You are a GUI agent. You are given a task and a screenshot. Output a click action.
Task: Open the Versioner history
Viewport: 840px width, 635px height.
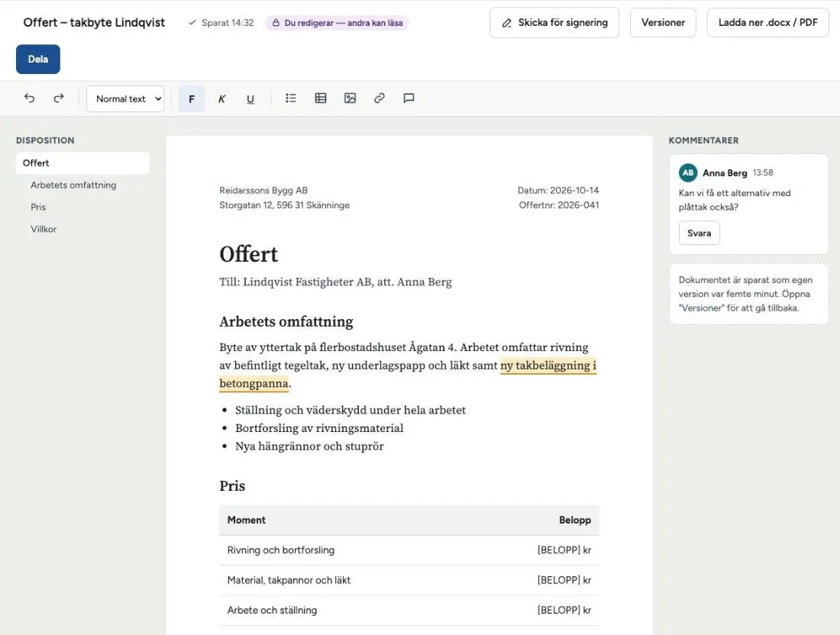[663, 22]
